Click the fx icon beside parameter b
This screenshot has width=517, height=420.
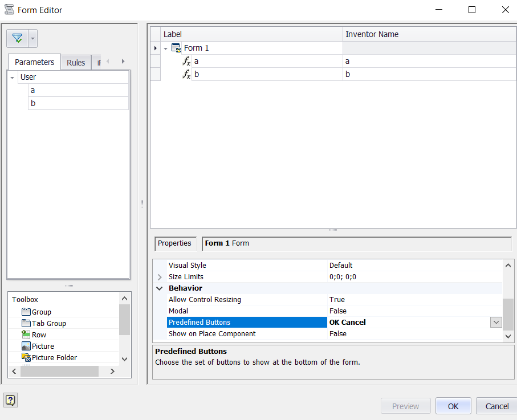pos(186,74)
